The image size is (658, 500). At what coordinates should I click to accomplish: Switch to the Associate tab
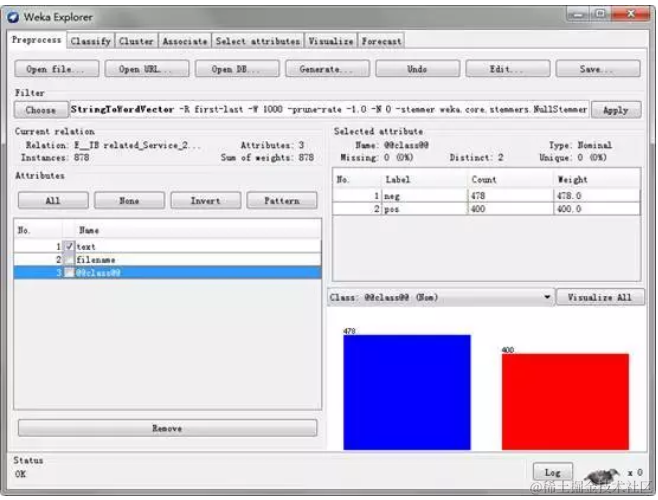(x=185, y=41)
